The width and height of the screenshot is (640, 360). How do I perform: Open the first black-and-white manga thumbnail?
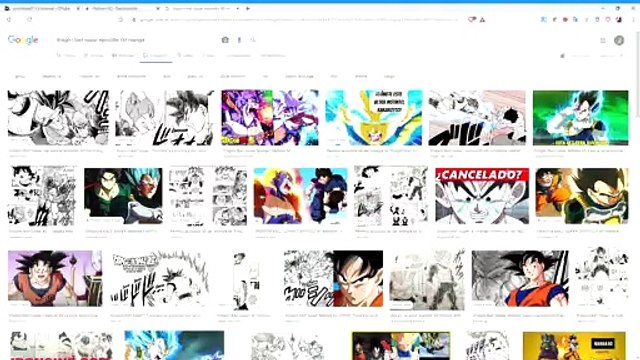pyautogui.click(x=58, y=118)
